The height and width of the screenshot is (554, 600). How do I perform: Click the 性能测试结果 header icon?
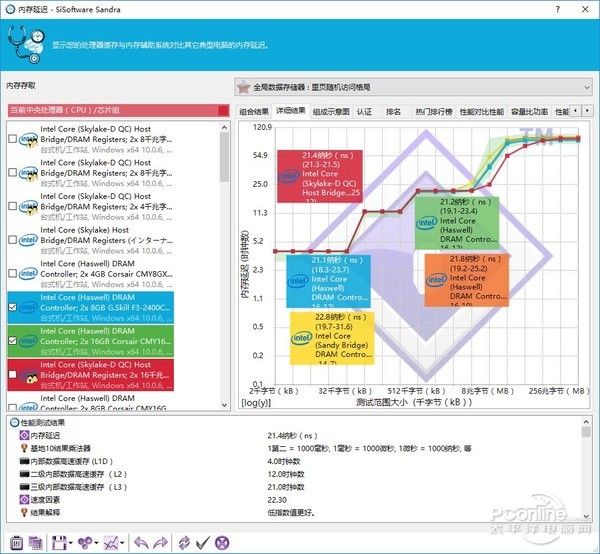14,422
